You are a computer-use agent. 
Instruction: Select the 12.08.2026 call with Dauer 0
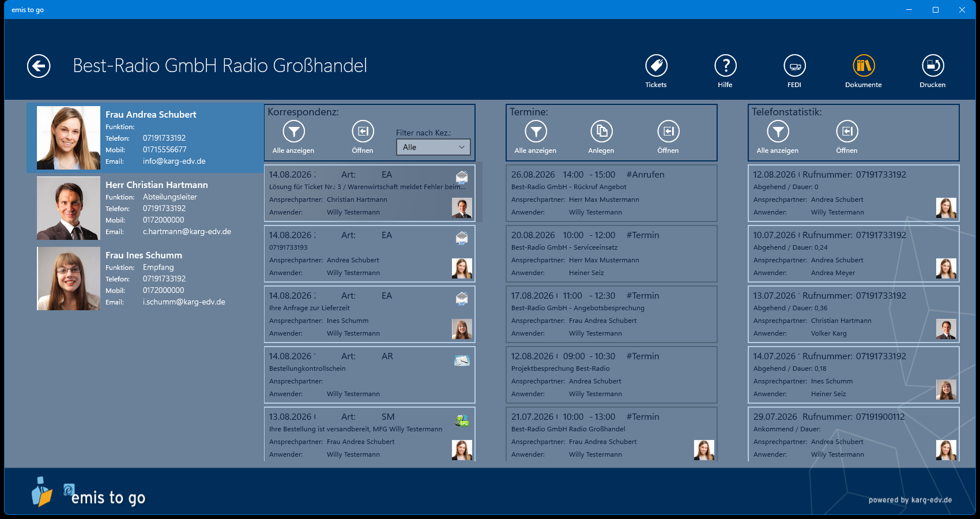tap(854, 193)
